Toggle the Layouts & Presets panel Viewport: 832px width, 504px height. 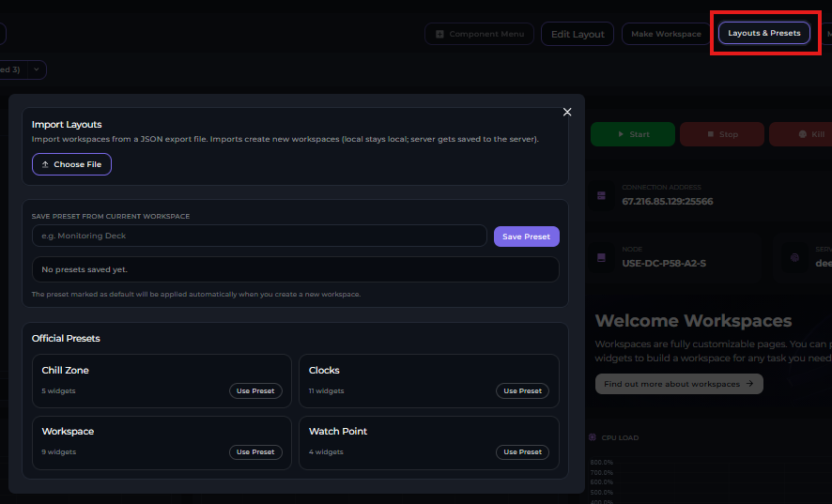763,33
